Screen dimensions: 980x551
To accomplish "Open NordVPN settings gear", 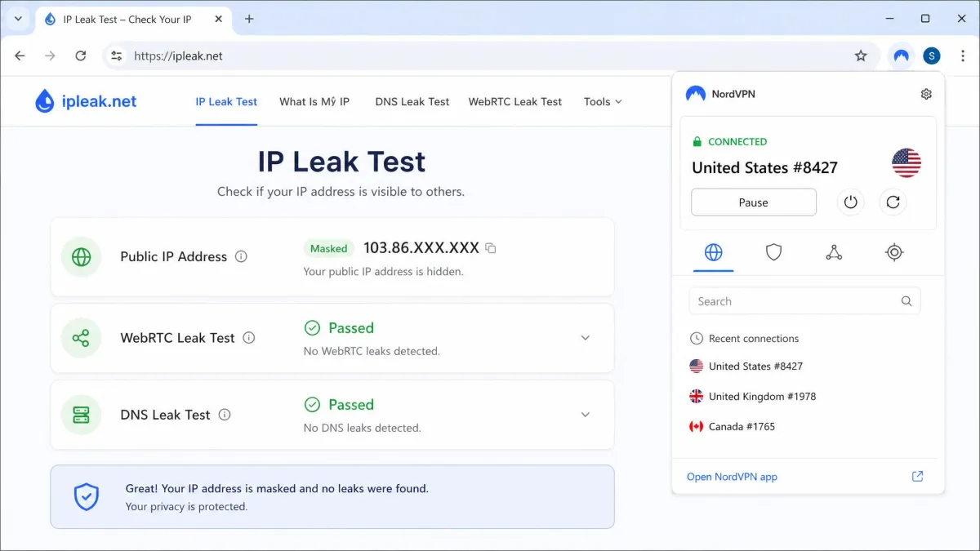I will pyautogui.click(x=925, y=94).
